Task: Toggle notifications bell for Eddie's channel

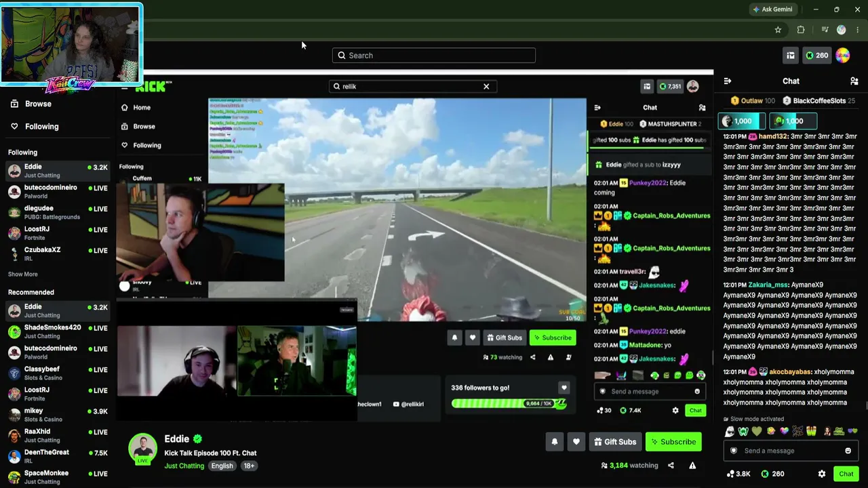Action: 555,442
